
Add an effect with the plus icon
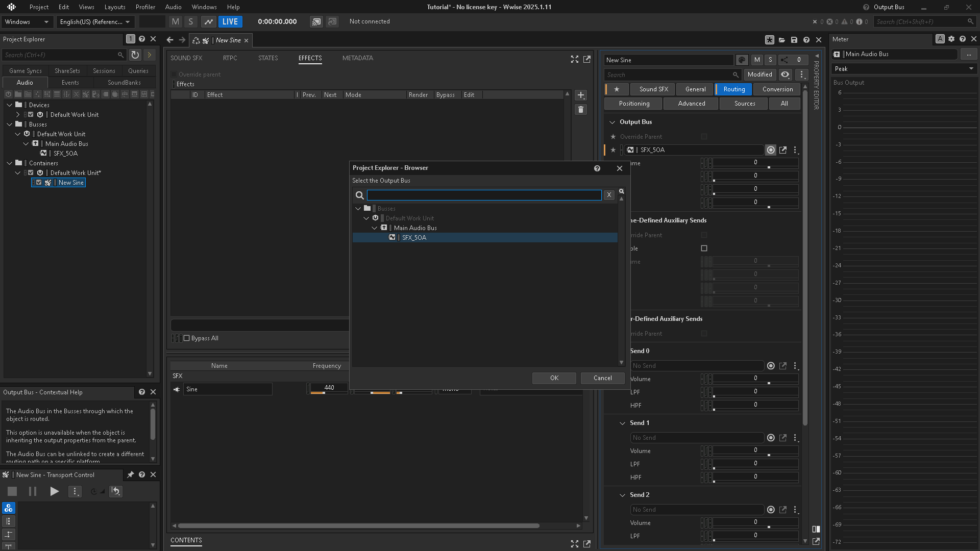581,95
